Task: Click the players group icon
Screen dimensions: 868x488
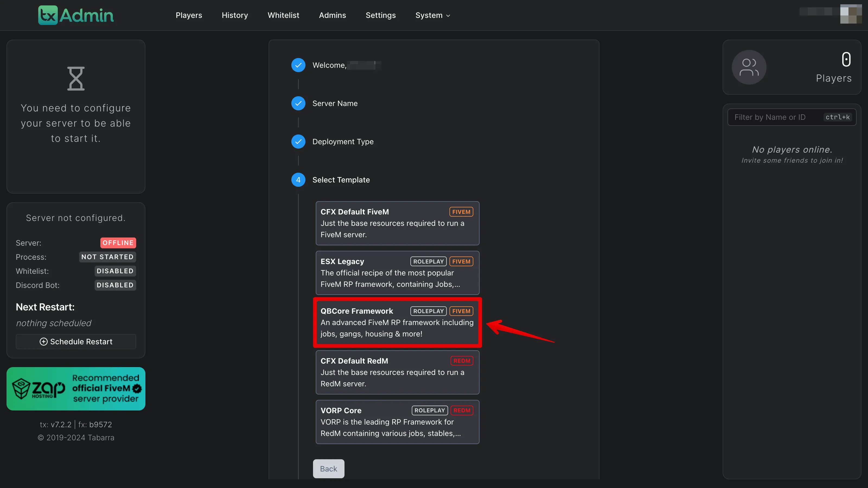Action: point(749,67)
